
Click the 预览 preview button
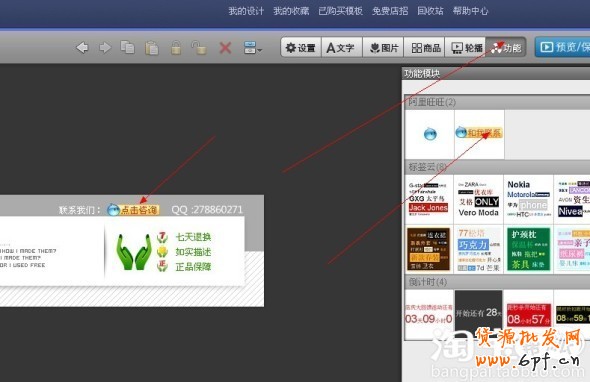coord(563,47)
